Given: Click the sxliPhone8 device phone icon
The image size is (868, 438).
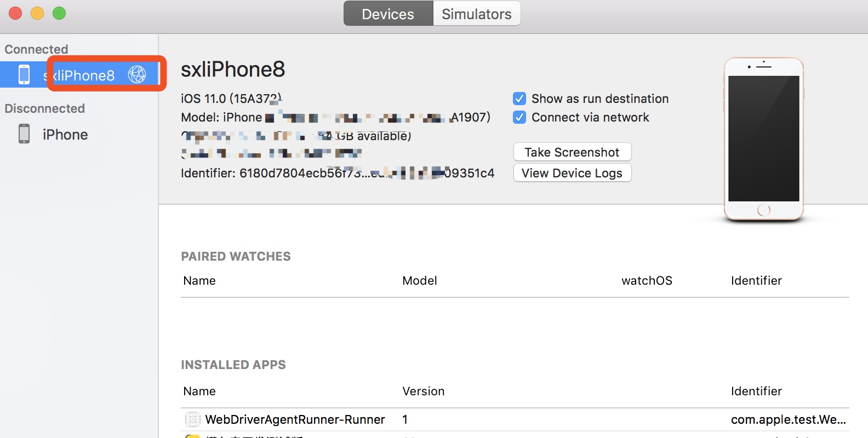Looking at the screenshot, I should tap(24, 74).
